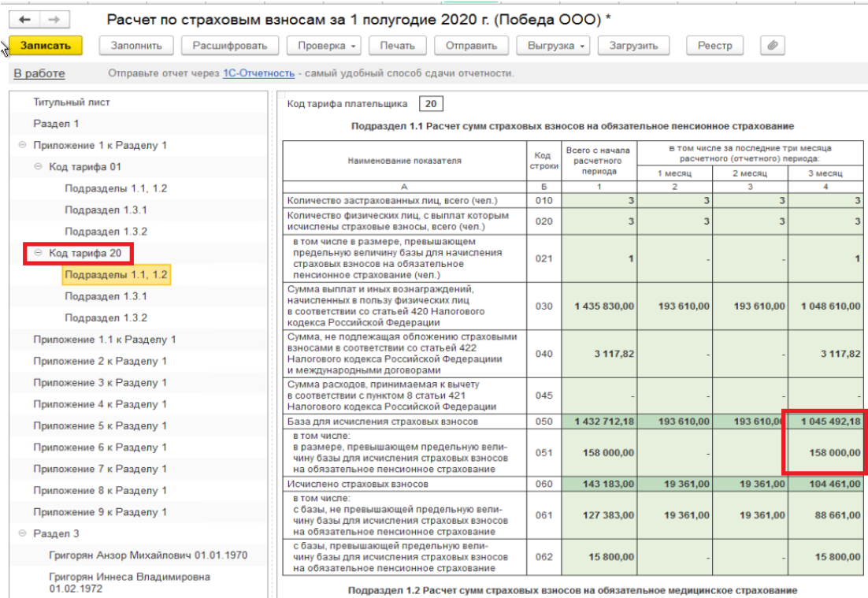Collapse the Раздел 3 node
This screenshot has height=598, width=868.
22,533
